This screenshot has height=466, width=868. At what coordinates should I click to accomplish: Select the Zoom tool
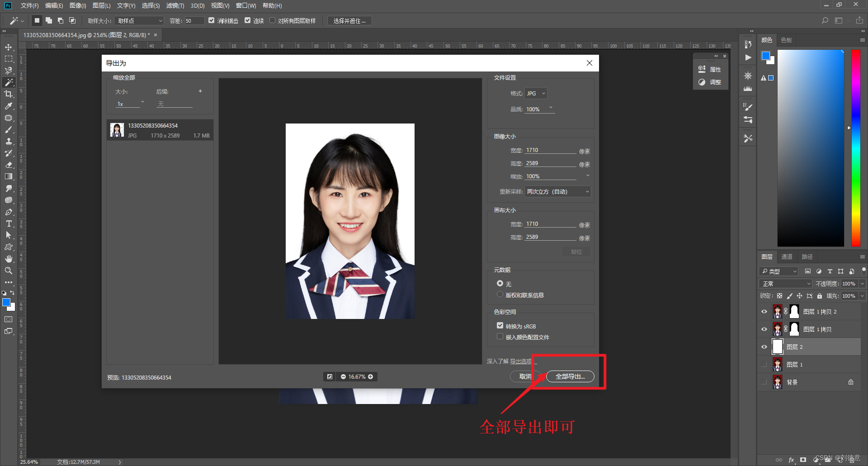pyautogui.click(x=9, y=271)
